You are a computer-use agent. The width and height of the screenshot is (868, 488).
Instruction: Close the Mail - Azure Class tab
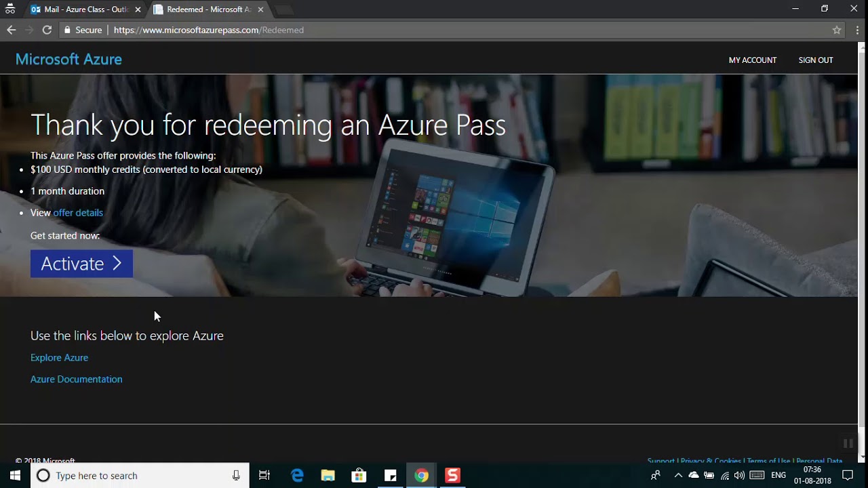point(138,9)
